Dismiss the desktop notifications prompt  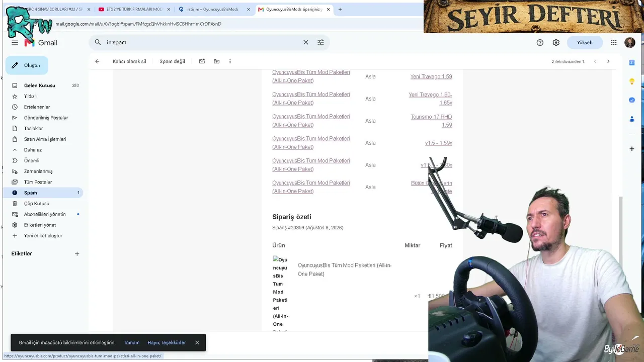pos(197,343)
